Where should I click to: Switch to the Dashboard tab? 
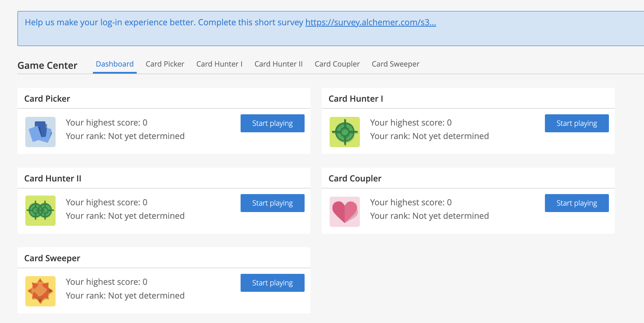(115, 64)
